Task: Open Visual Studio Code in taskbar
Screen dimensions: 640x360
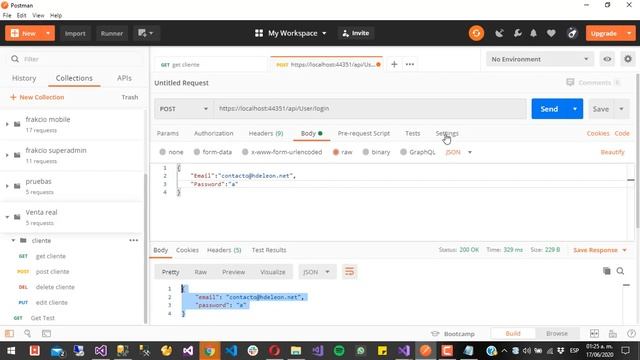Action: pyautogui.click(x=231, y=350)
